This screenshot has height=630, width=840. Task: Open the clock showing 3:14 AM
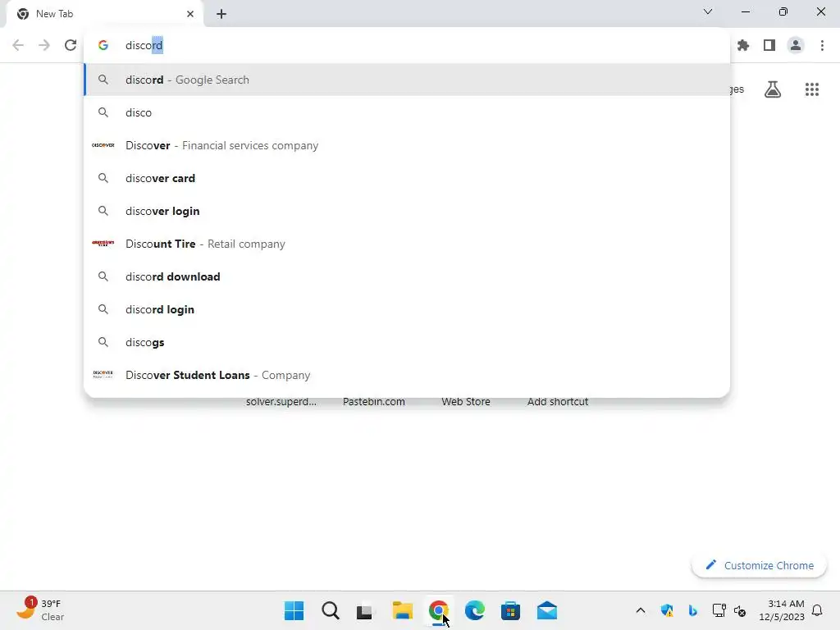pyautogui.click(x=782, y=610)
